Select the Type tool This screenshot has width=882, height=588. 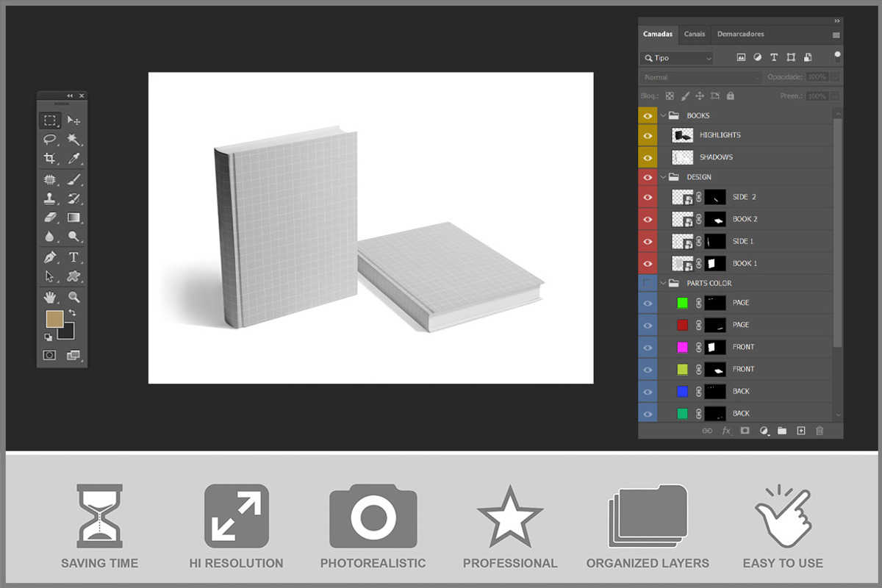[73, 257]
